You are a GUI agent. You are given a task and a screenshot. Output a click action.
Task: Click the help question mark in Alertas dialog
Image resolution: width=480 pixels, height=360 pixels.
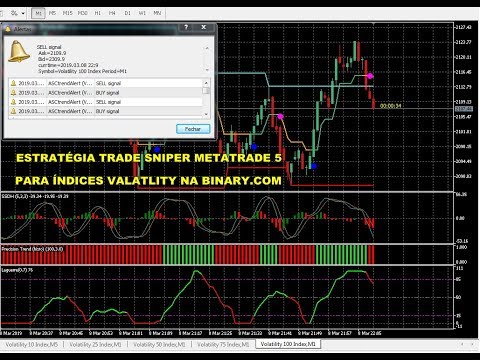coord(186,27)
